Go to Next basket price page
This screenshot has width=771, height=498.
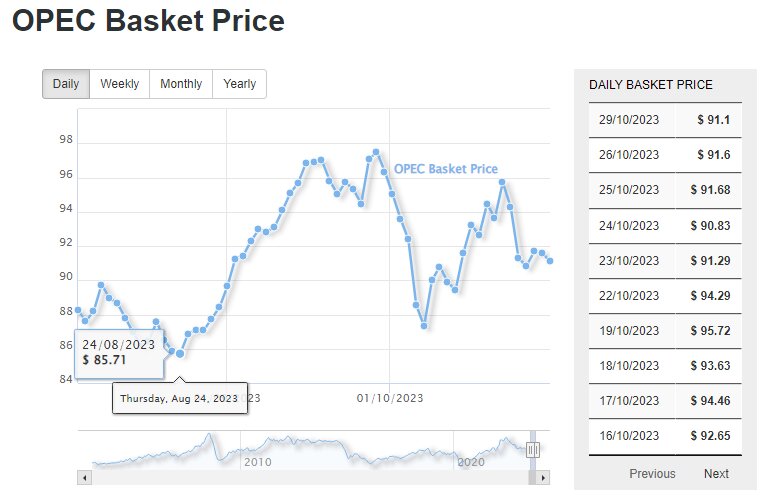tap(716, 473)
